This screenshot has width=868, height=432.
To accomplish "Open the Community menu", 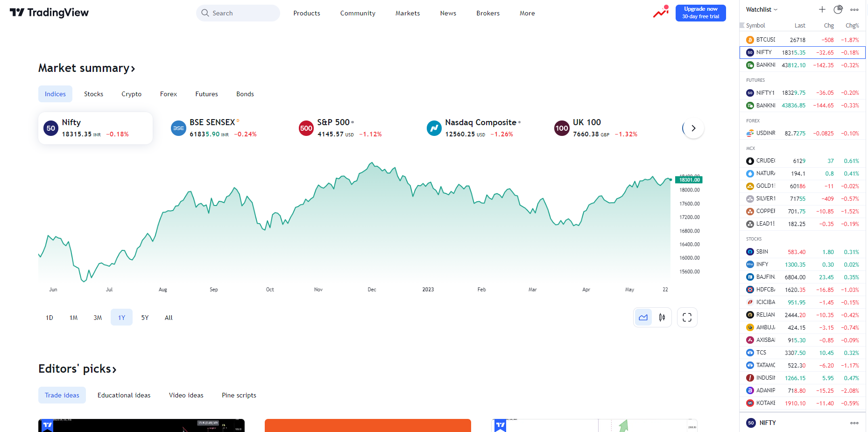I will point(358,13).
